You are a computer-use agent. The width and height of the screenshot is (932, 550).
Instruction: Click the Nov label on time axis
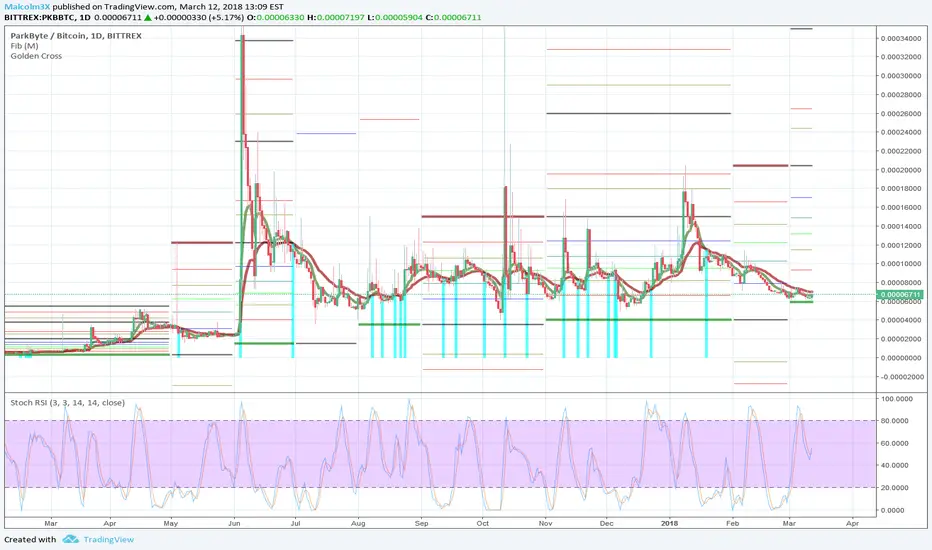546,524
